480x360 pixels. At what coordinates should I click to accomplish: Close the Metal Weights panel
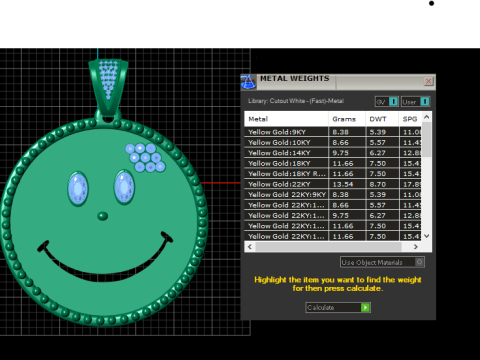(x=429, y=81)
